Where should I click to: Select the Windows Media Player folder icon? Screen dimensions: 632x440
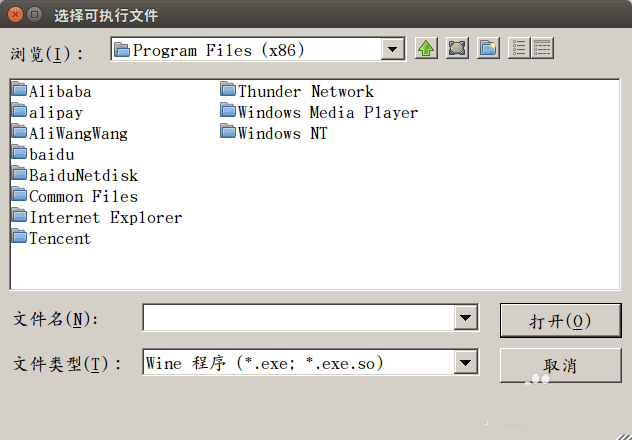(228, 110)
